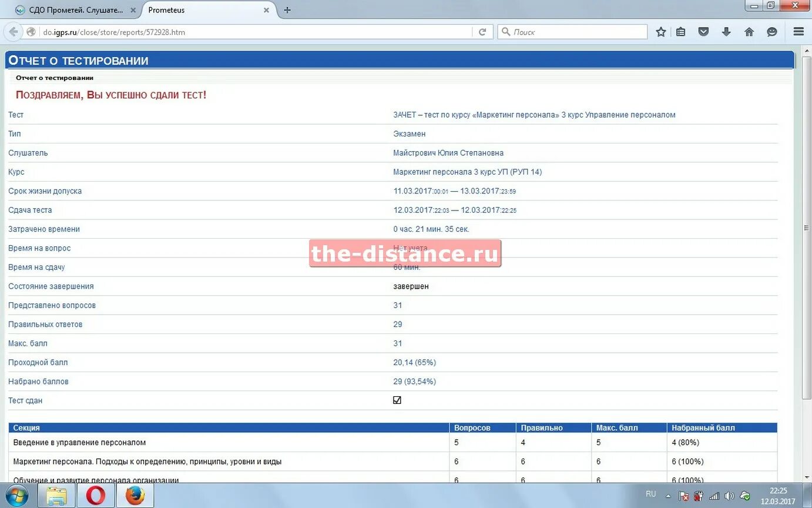Click row Введение в управление персоналом

tap(393, 443)
